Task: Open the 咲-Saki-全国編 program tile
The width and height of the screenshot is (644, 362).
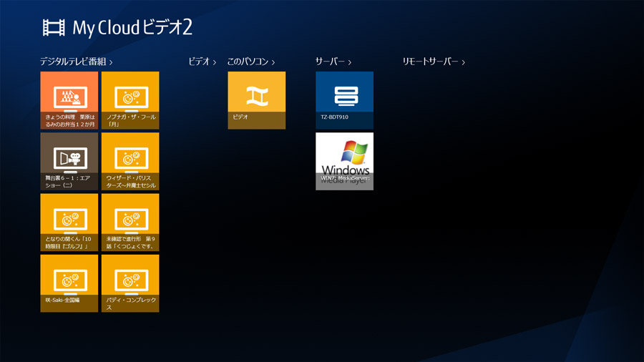Action: click(x=69, y=283)
